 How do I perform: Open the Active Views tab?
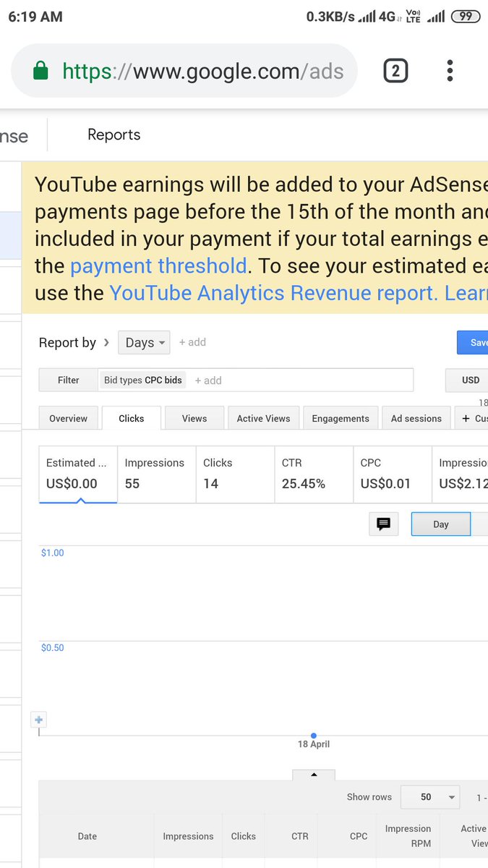tap(263, 418)
